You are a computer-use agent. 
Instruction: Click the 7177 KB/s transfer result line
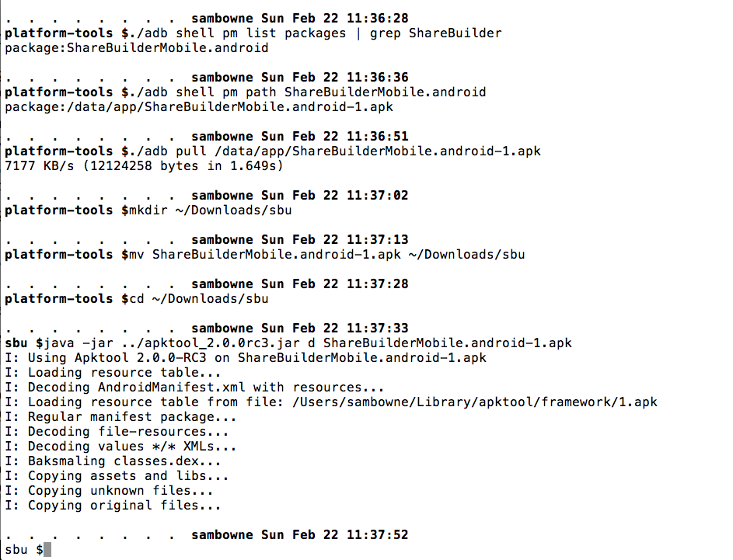(x=144, y=166)
